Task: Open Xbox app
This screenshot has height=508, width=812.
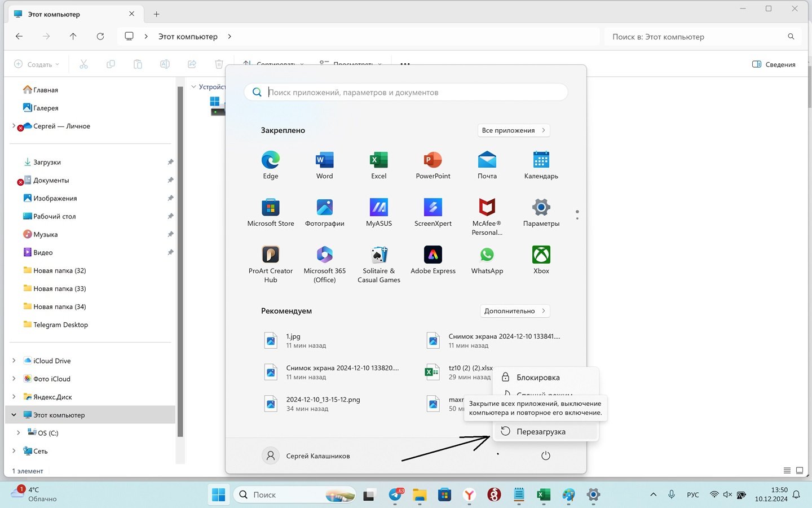Action: [x=541, y=260]
